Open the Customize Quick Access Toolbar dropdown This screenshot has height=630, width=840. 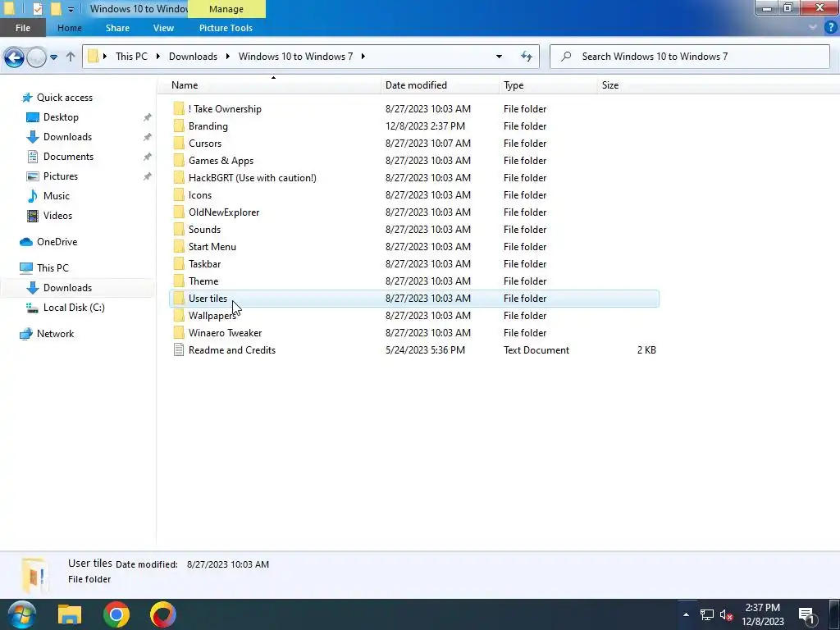[x=71, y=9]
